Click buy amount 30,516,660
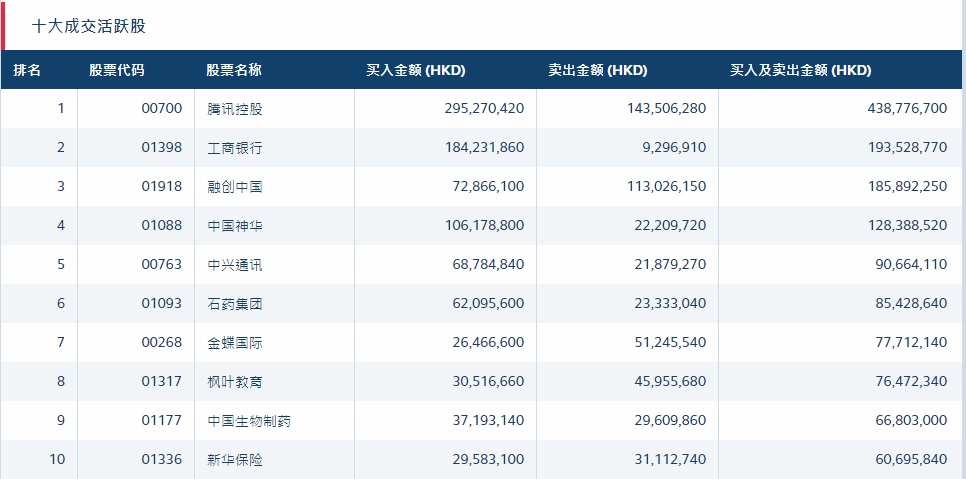The image size is (966, 479). (x=488, y=381)
